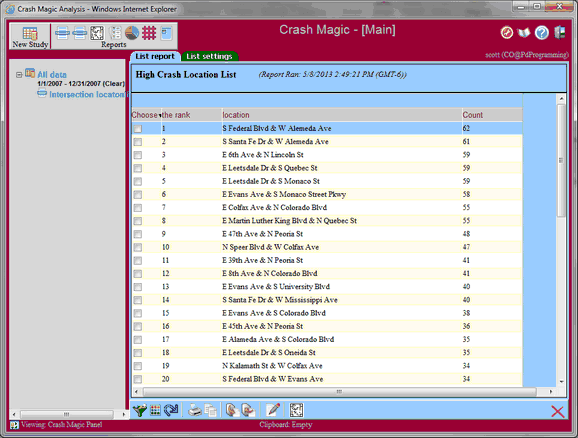578x438 pixels.
Task: Click the funnel filter icon in bottom toolbar
Action: tap(140, 410)
